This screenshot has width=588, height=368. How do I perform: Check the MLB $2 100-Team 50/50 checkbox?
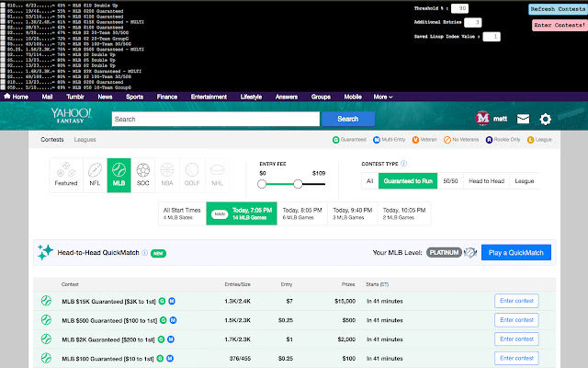tap(3, 76)
